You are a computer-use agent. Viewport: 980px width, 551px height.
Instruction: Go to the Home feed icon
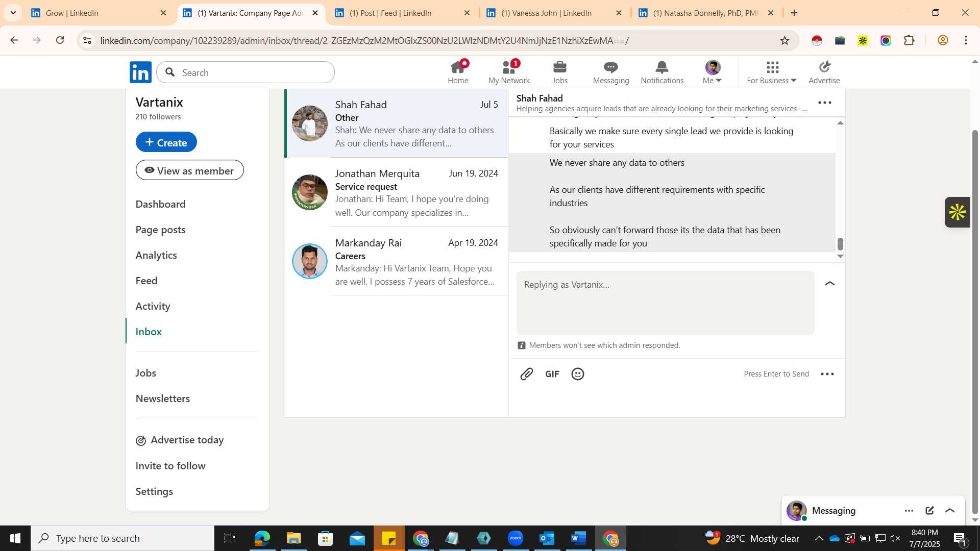tap(458, 72)
